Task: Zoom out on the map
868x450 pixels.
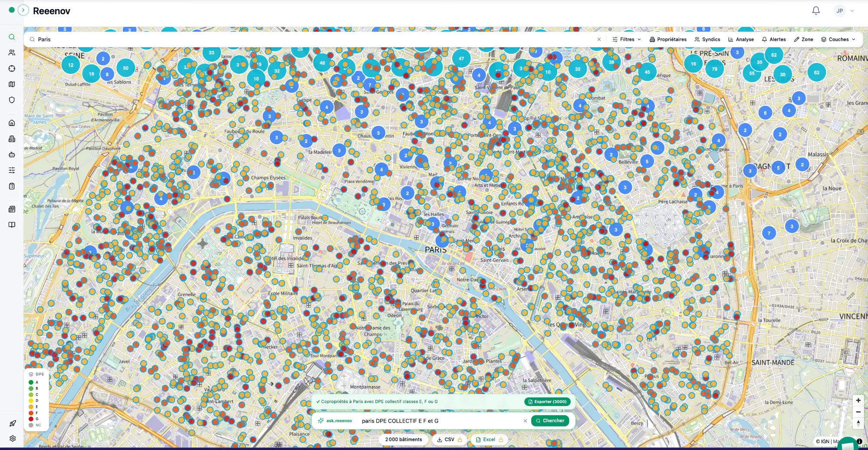Action: (x=858, y=412)
